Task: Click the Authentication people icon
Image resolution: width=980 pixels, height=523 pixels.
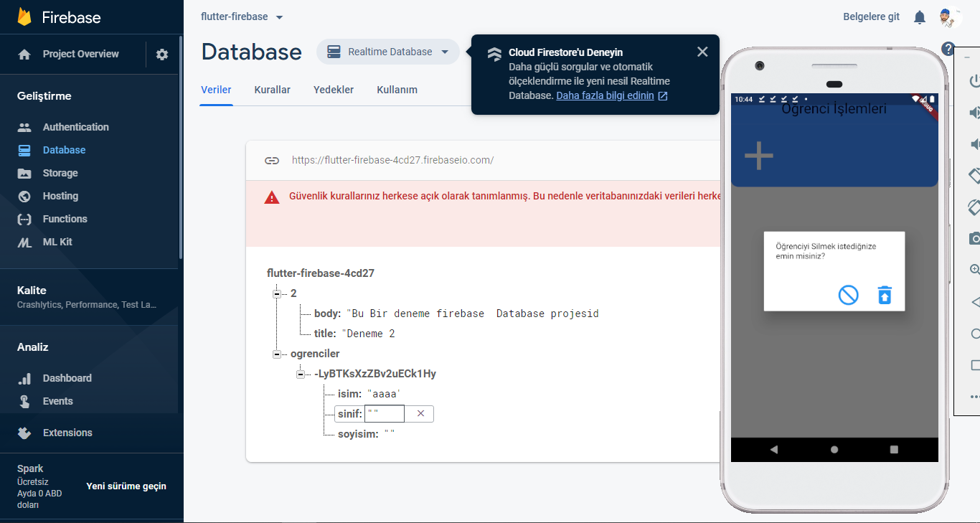Action: pyautogui.click(x=24, y=127)
